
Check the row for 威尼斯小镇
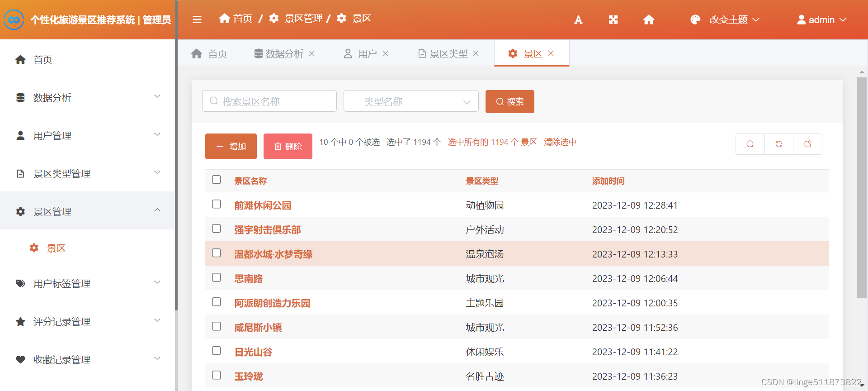217,326
